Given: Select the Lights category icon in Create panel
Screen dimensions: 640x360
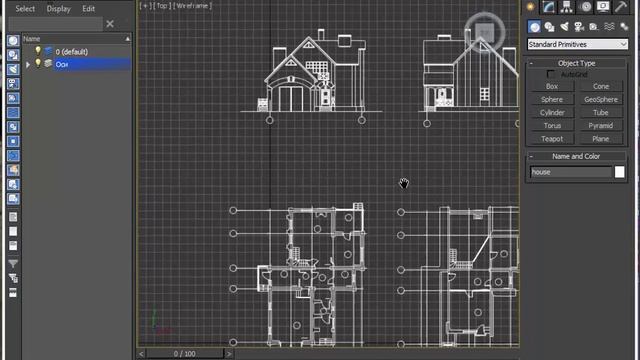Looking at the screenshot, I should [564, 27].
